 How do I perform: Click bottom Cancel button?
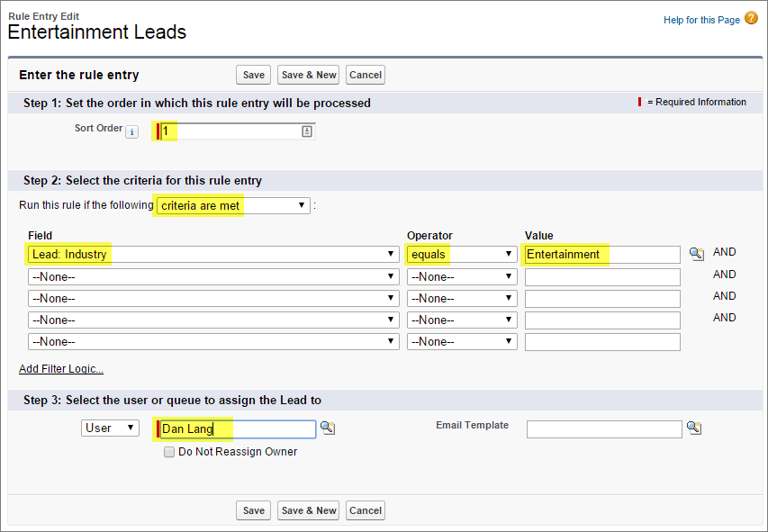(366, 510)
